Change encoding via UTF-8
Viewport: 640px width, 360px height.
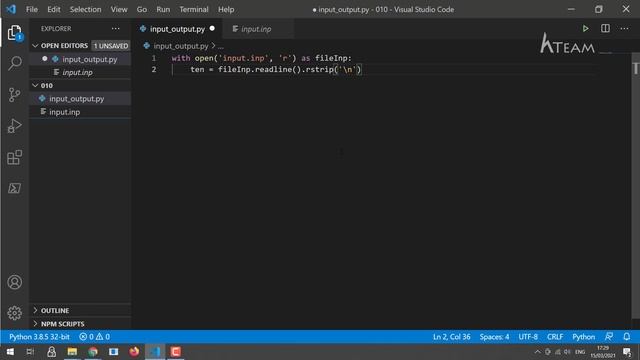pos(528,337)
